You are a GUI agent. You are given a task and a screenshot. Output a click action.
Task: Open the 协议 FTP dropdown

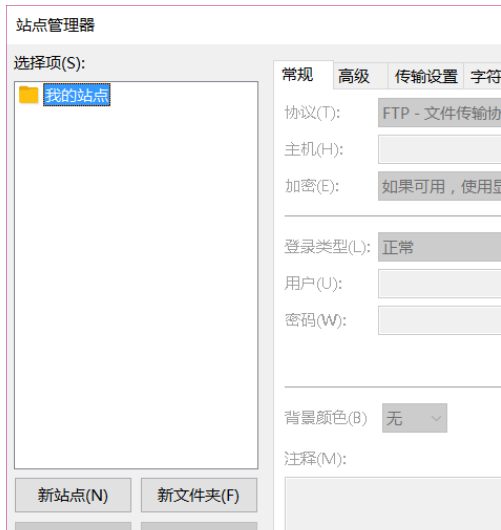pos(439,113)
